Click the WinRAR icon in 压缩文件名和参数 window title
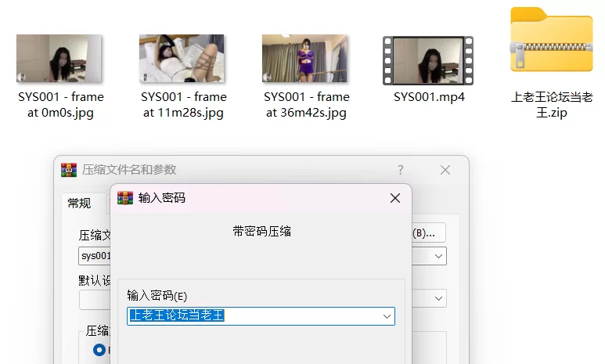 pyautogui.click(x=69, y=170)
